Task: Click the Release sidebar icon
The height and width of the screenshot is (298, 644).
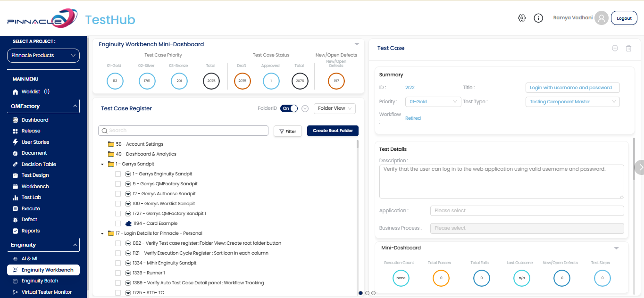Action: point(16,131)
